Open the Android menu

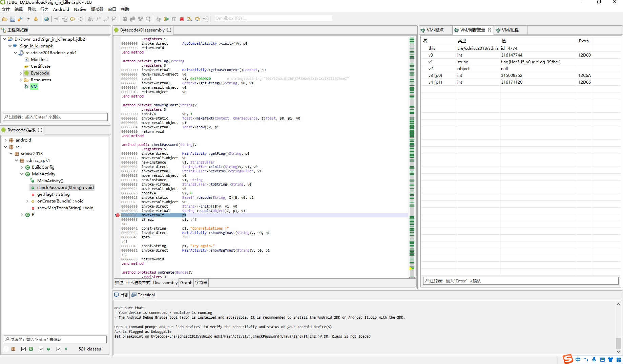pos(61,9)
